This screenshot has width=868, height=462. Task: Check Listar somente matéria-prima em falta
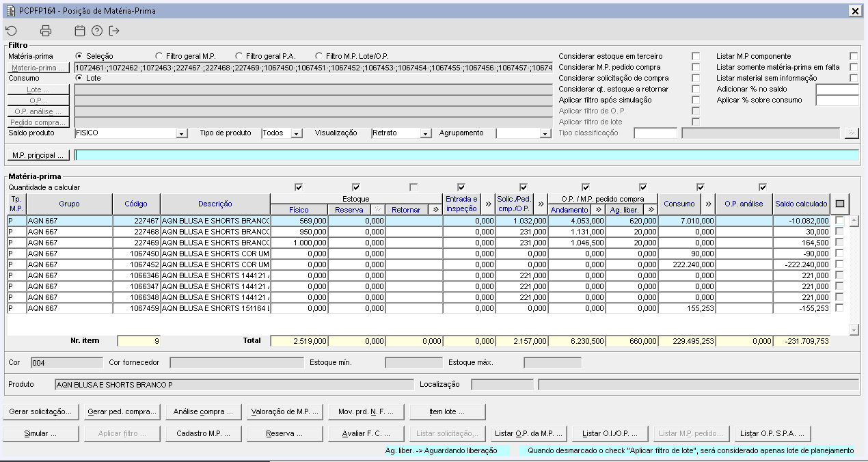coord(853,67)
